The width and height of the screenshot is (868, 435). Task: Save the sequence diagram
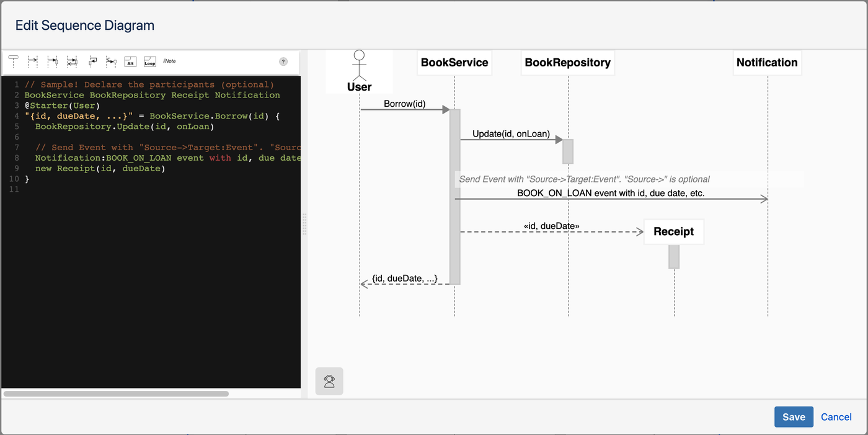793,417
